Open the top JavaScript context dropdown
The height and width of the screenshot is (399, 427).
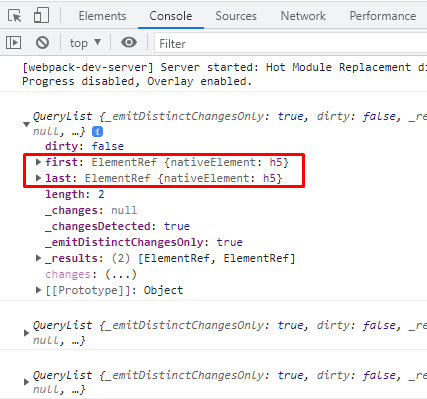click(85, 43)
